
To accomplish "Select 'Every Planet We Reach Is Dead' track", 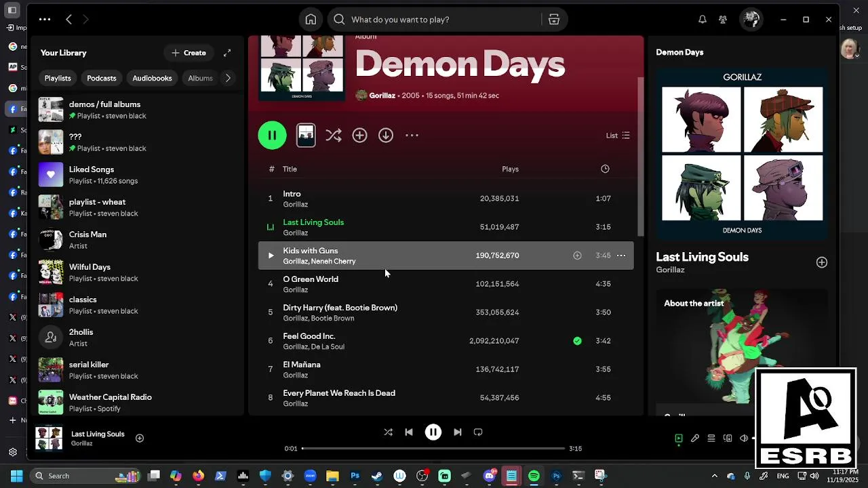I will coord(446,398).
